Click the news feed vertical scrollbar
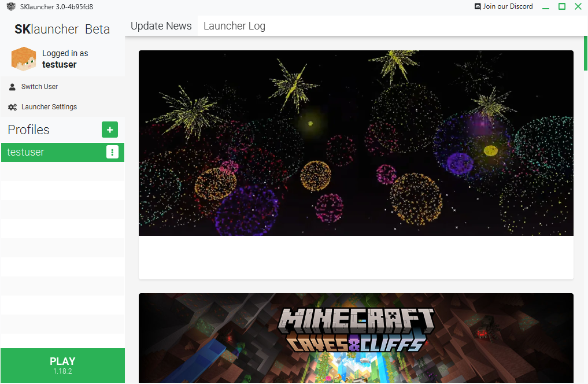This screenshot has height=384, width=588. coord(585,53)
